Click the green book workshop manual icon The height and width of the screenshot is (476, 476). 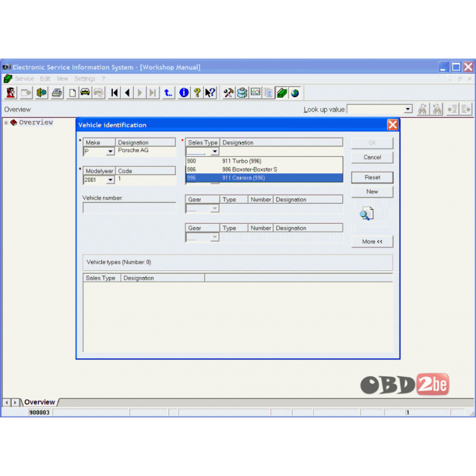[x=282, y=93]
